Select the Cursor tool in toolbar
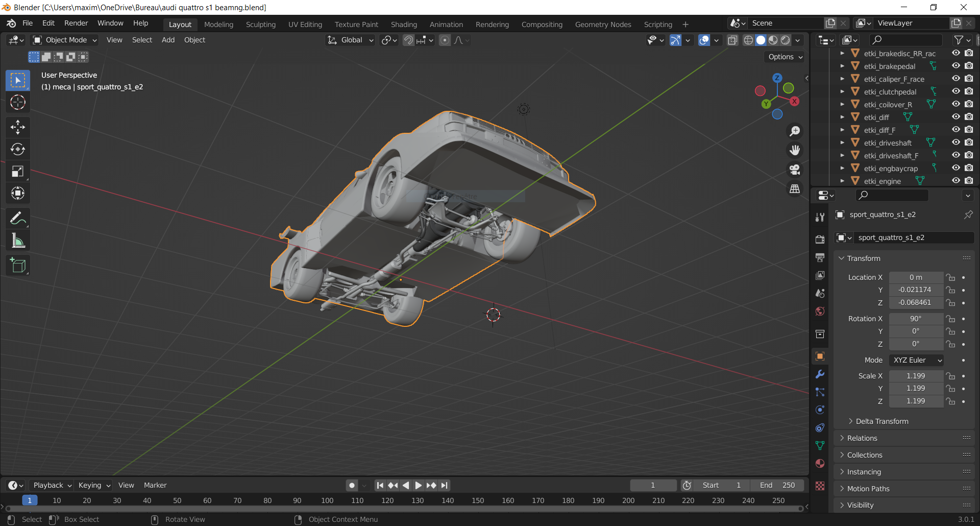This screenshot has height=526, width=980. (x=18, y=103)
